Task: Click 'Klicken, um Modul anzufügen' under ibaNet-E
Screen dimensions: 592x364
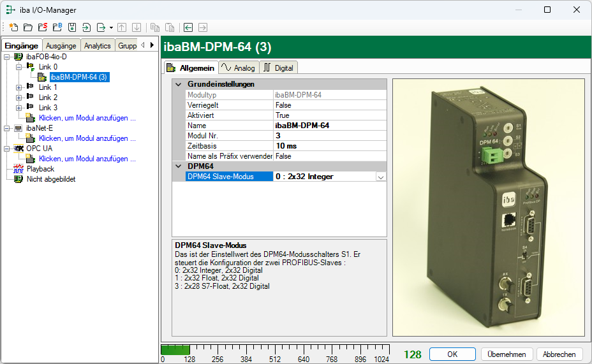Action: [87, 138]
